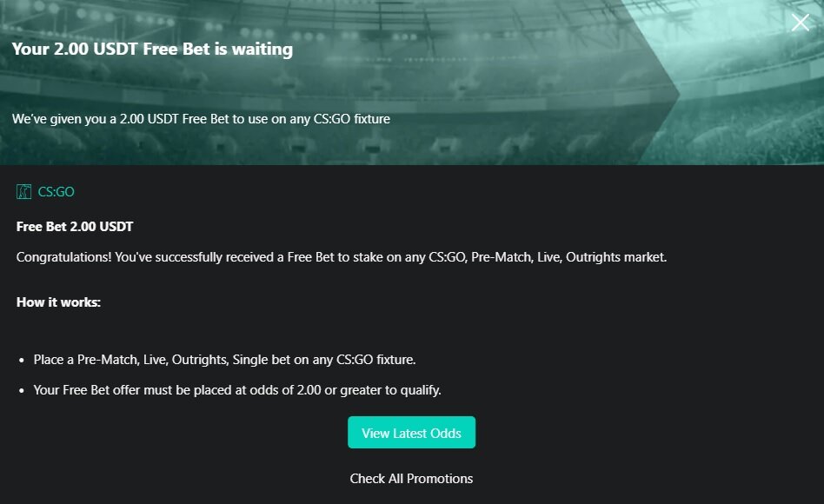The image size is (824, 504).
Task: Click the "Your 2.00 USDT Free Bet is waiting" headline
Action: [x=152, y=50]
